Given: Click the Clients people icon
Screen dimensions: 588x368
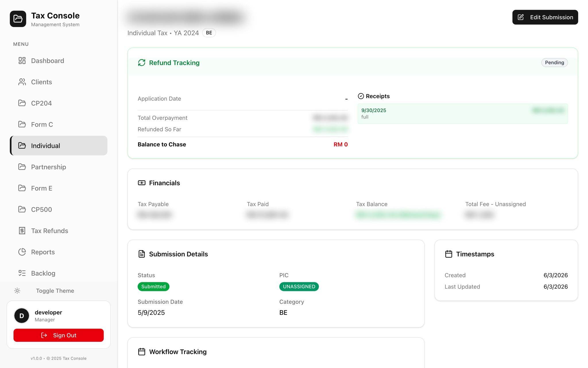Looking at the screenshot, I should pyautogui.click(x=22, y=82).
